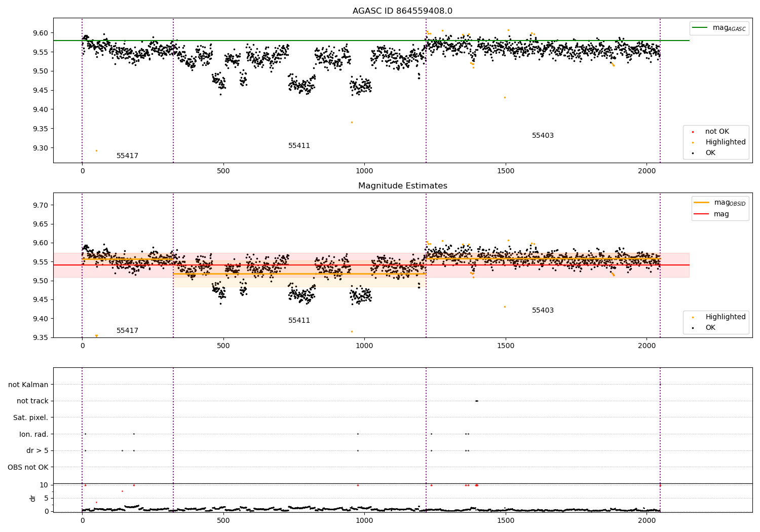Click OBSID label 55403 in middle plot
This screenshot has width=760, height=532.
[543, 311]
